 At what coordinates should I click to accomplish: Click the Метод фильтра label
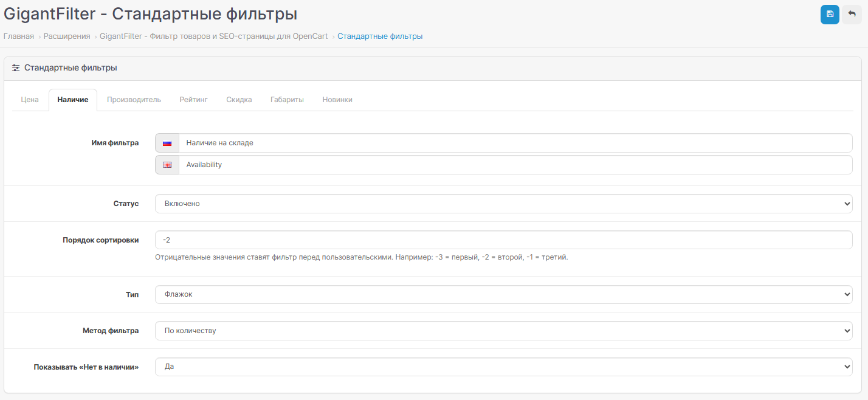pyautogui.click(x=111, y=331)
